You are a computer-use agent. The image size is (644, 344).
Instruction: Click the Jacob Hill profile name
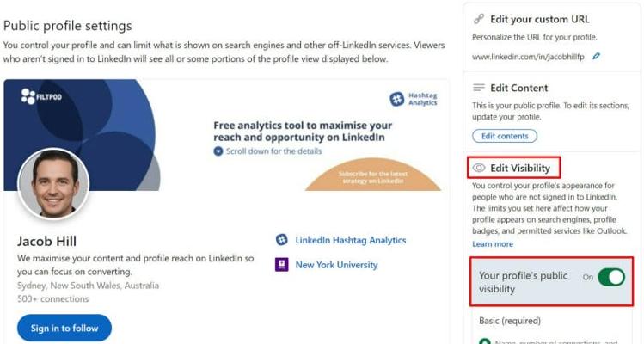46,241
